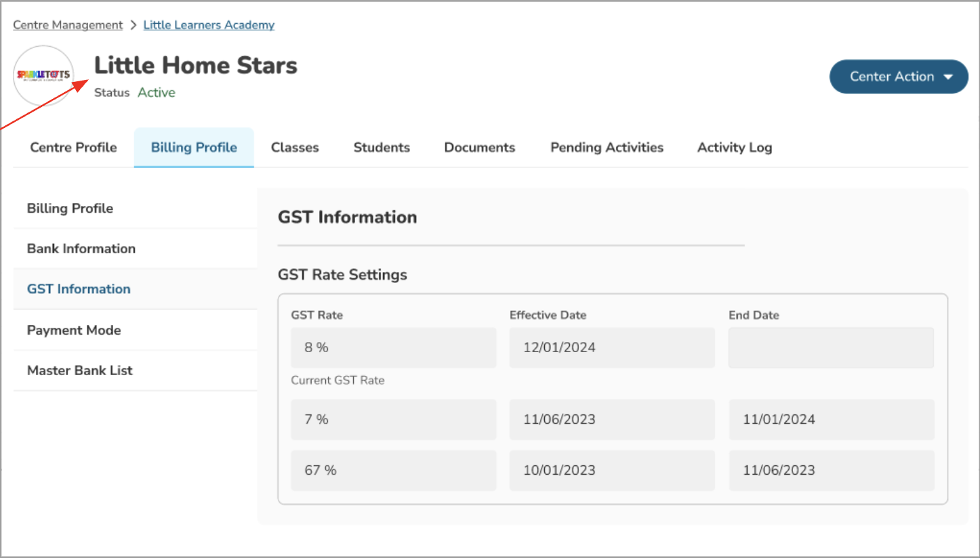The height and width of the screenshot is (558, 980).
Task: Open Bank Information in the sidebar
Action: coord(81,249)
